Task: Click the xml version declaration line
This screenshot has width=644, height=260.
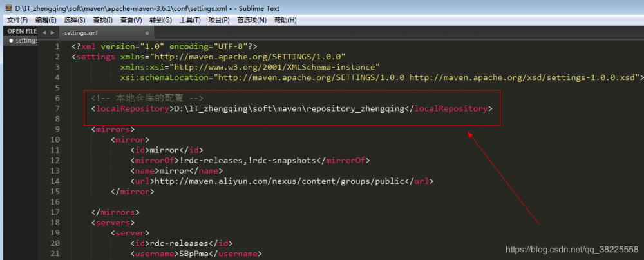Action: [x=164, y=46]
